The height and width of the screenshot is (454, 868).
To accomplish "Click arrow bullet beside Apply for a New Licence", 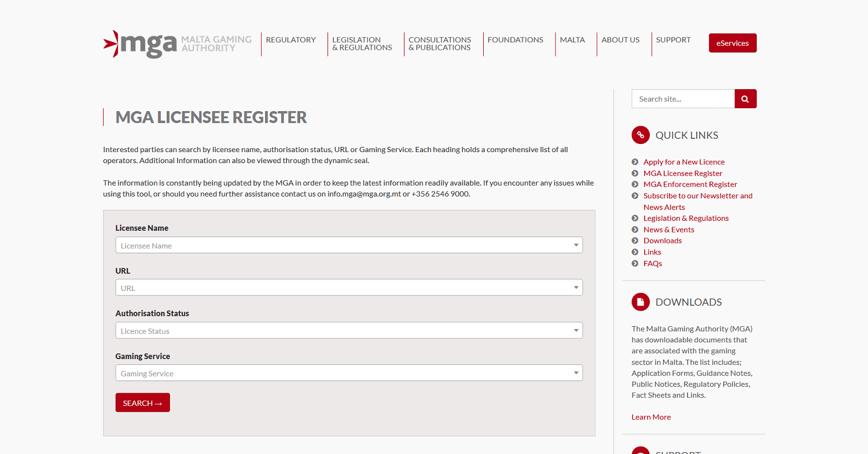I will pos(635,162).
